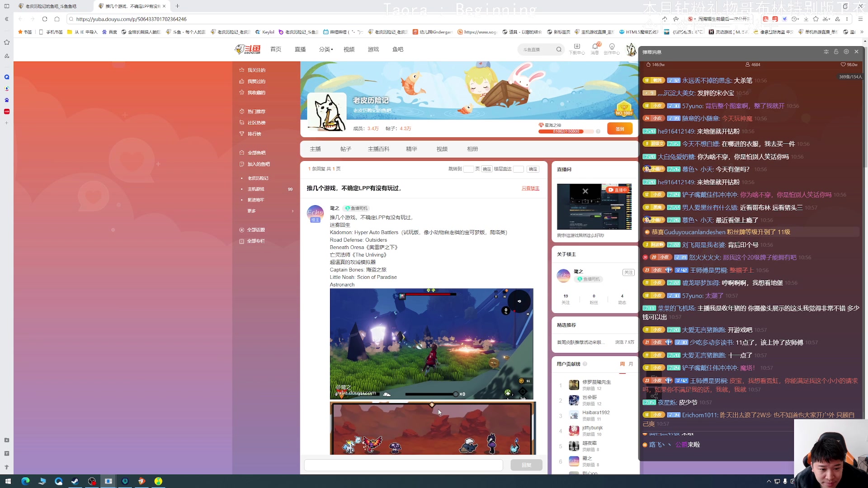Open the first game screenshot in the post
The height and width of the screenshot is (488, 868).
pos(431,344)
